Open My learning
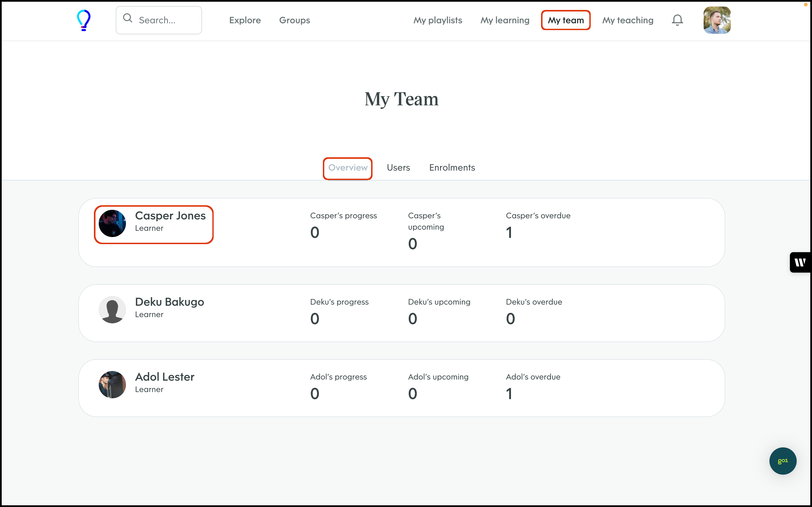Image resolution: width=812 pixels, height=507 pixels. (x=505, y=20)
